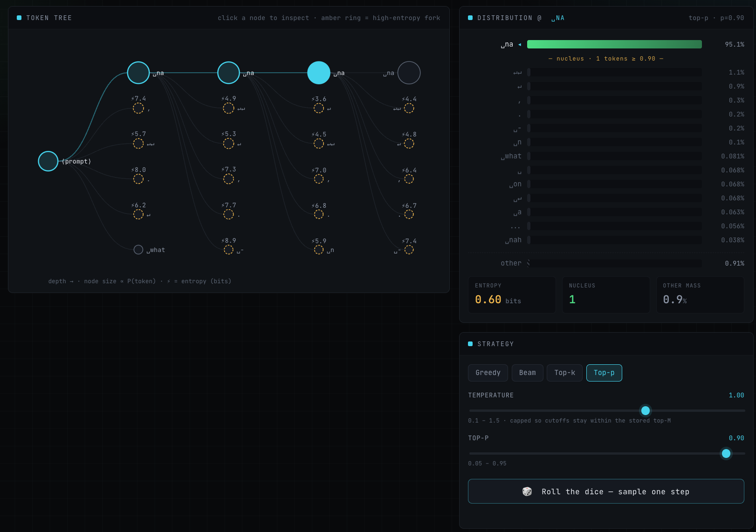Screen dimensions: 756x532
Task: Select the Top-k strategy
Action: point(565,373)
